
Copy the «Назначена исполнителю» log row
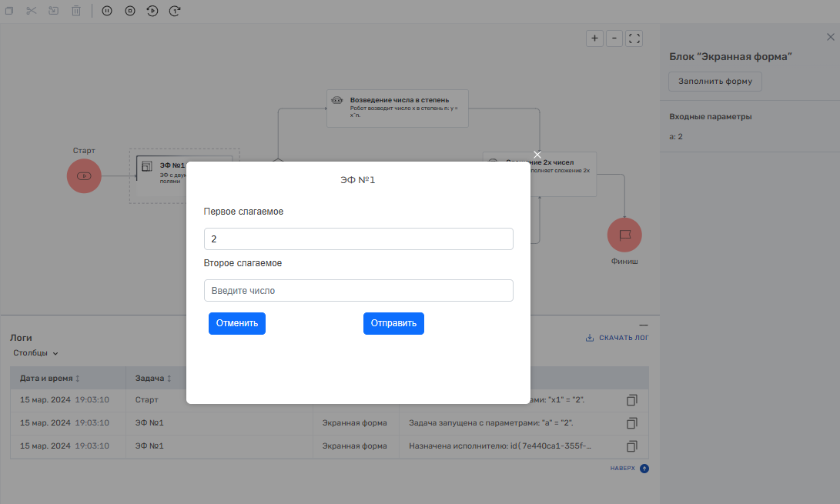[632, 446]
